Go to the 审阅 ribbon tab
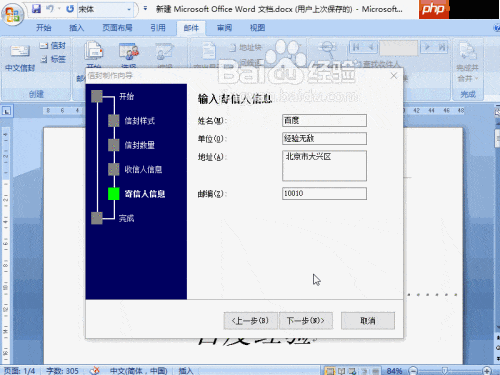 [224, 28]
